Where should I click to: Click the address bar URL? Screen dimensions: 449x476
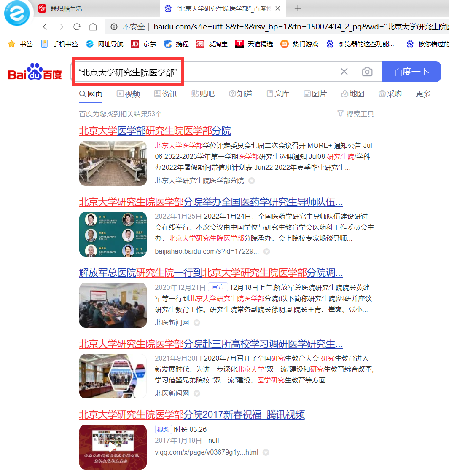click(301, 27)
